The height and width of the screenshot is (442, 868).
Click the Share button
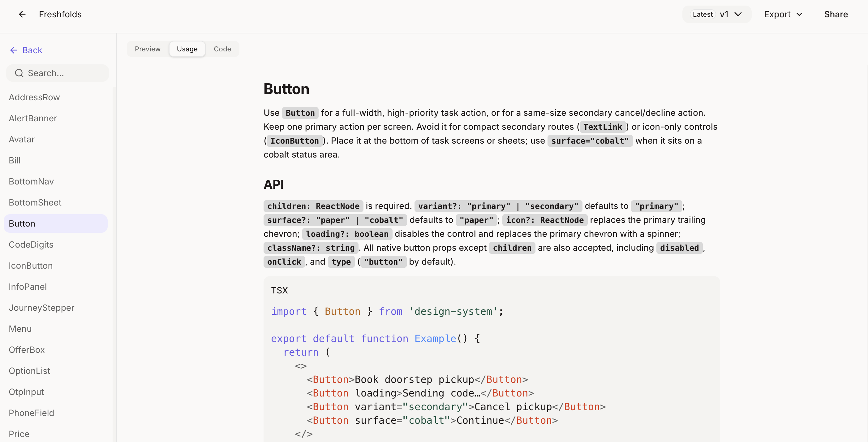point(836,14)
